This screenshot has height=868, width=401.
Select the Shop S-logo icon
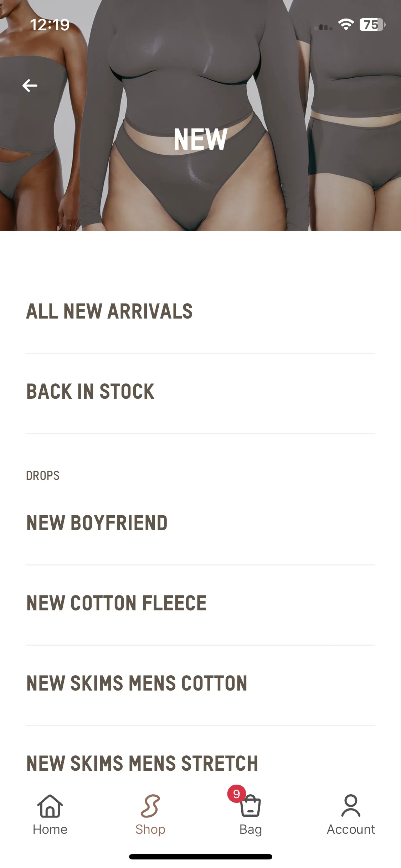(x=150, y=806)
